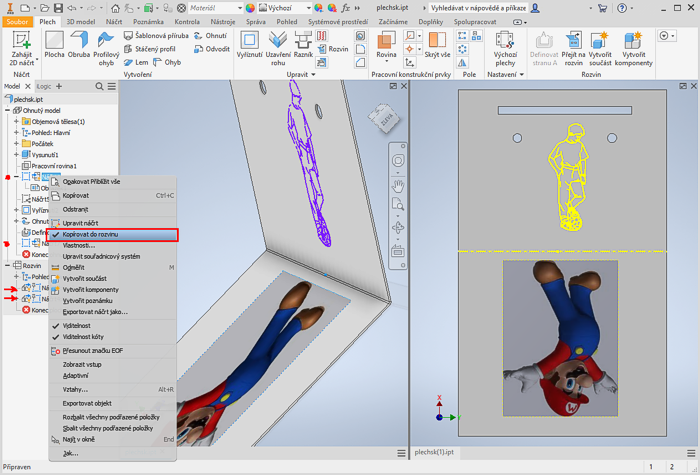Click the help search input field
Image resolution: width=700 pixels, height=475 pixels.
tap(478, 8)
